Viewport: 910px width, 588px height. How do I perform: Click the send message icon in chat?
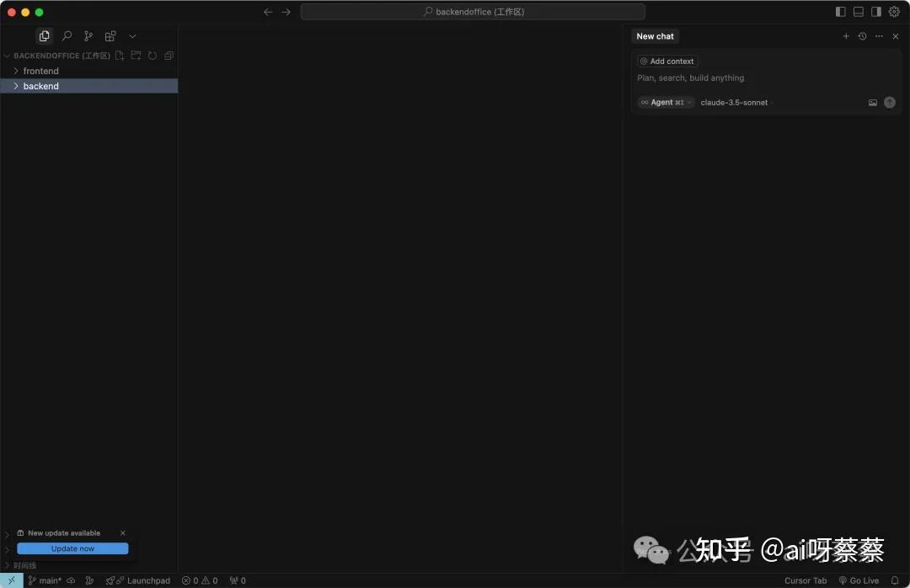click(890, 102)
